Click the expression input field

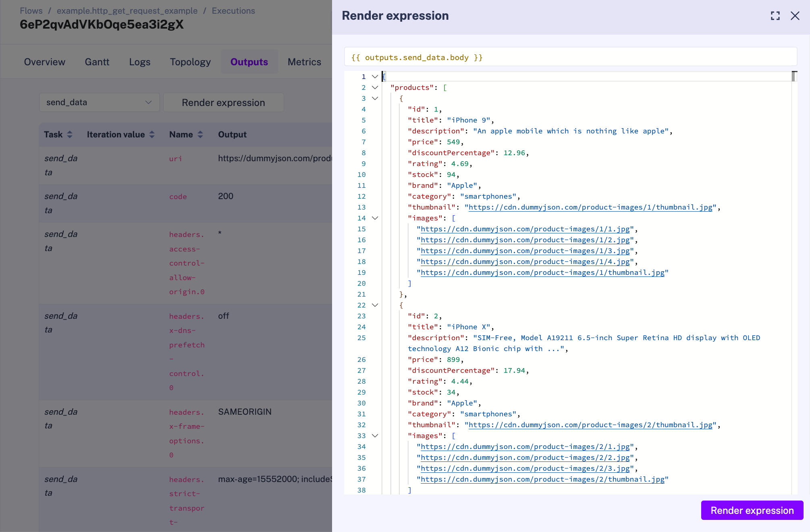[571, 57]
